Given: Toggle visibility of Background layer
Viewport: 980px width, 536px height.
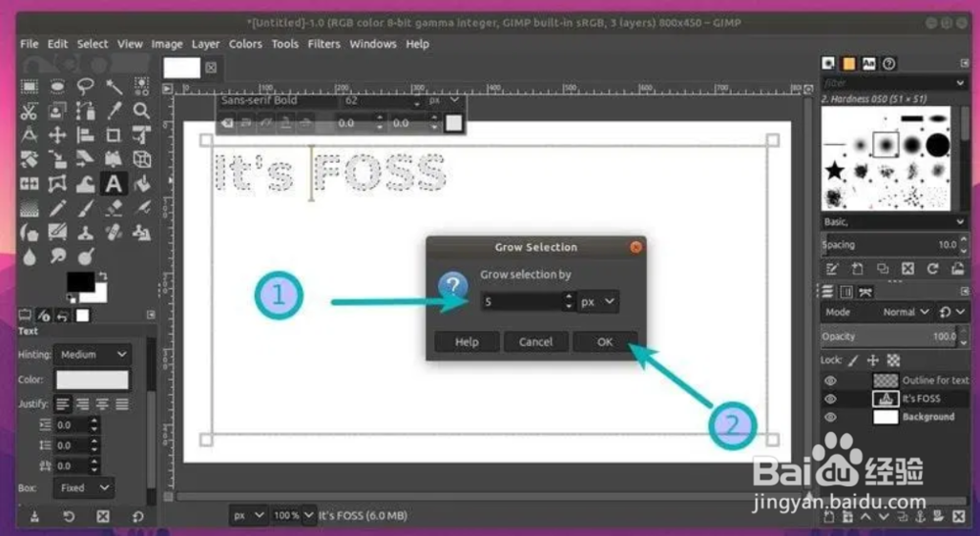Looking at the screenshot, I should point(830,416).
